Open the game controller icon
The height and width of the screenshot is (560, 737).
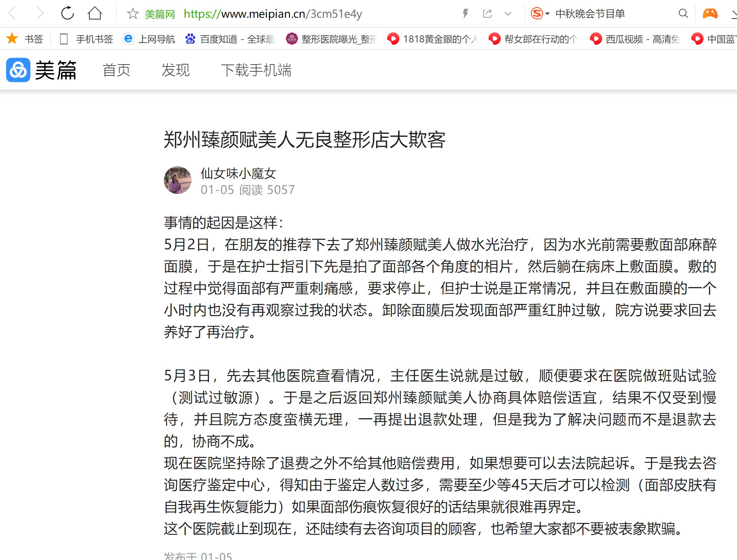(710, 14)
